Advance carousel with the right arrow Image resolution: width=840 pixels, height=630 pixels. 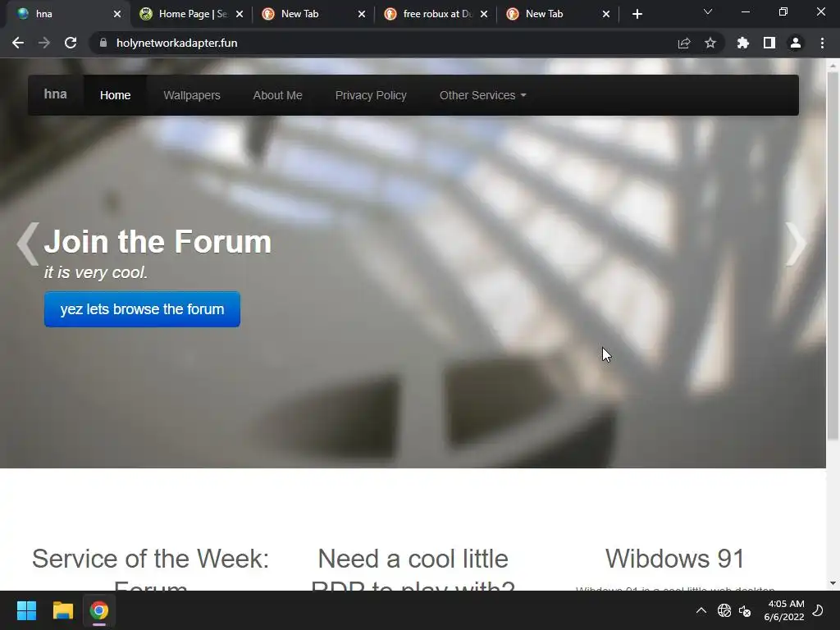coord(796,244)
